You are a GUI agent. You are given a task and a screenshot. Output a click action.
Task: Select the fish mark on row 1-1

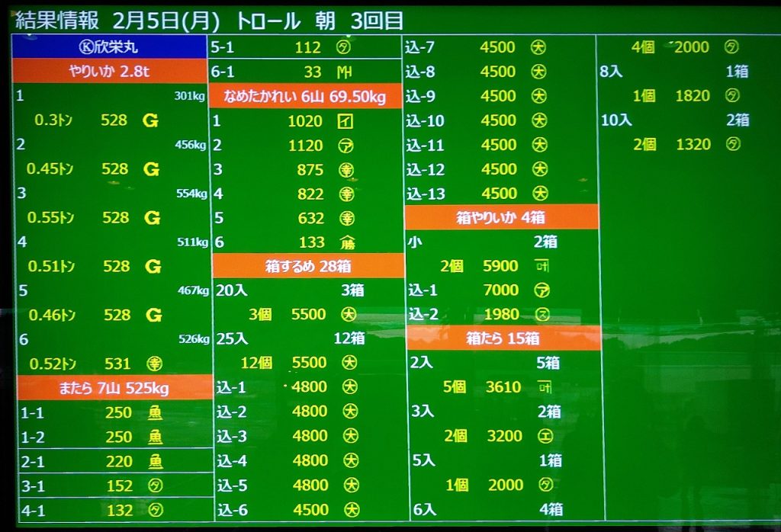155,413
